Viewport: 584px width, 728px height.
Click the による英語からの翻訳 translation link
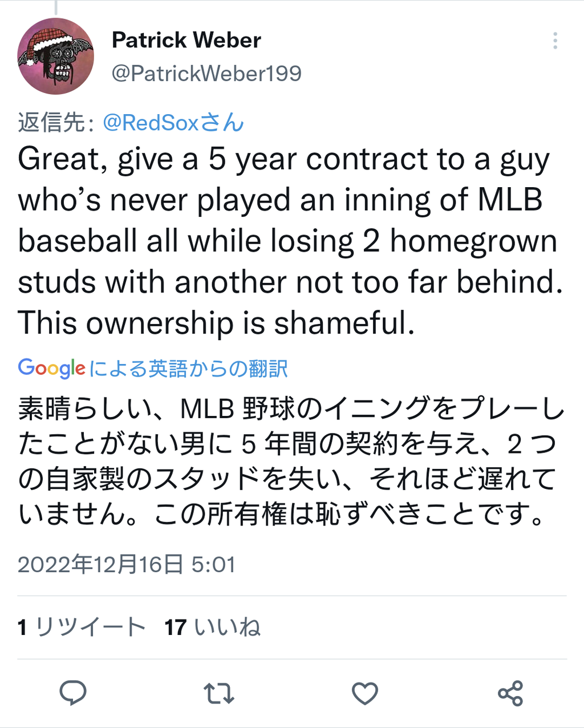click(188, 369)
